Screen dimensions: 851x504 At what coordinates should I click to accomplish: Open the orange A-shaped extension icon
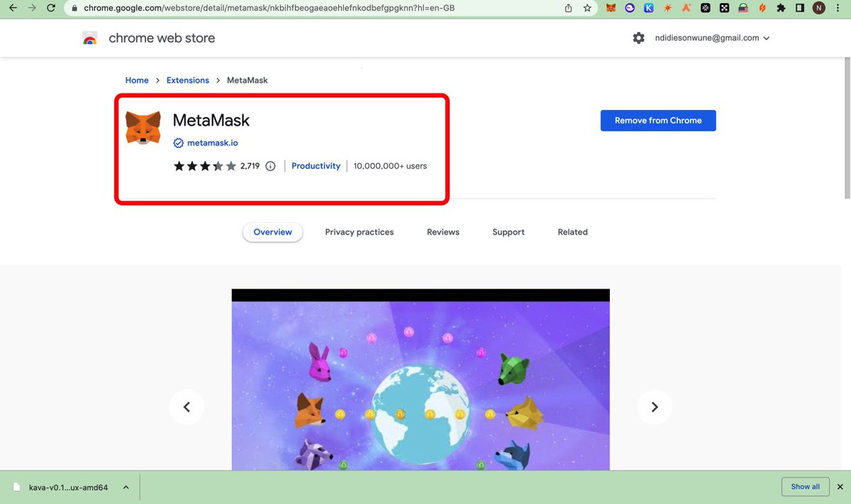pos(686,9)
